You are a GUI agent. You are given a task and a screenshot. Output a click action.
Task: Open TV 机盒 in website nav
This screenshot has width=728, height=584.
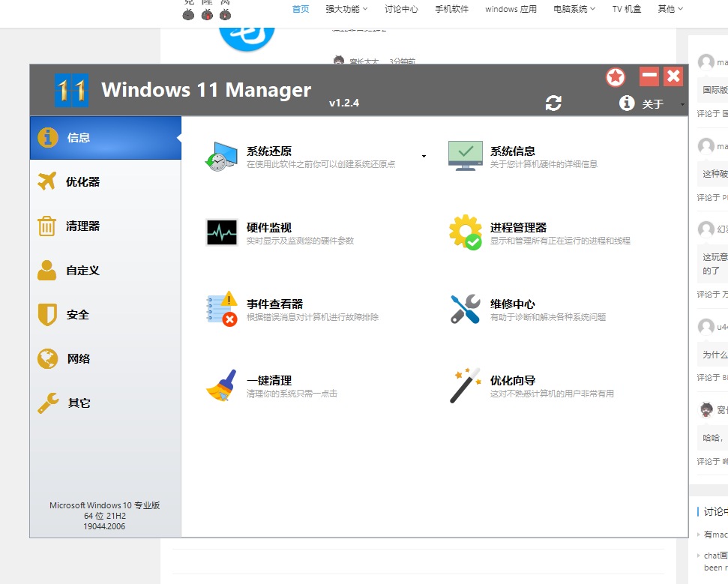627,9
